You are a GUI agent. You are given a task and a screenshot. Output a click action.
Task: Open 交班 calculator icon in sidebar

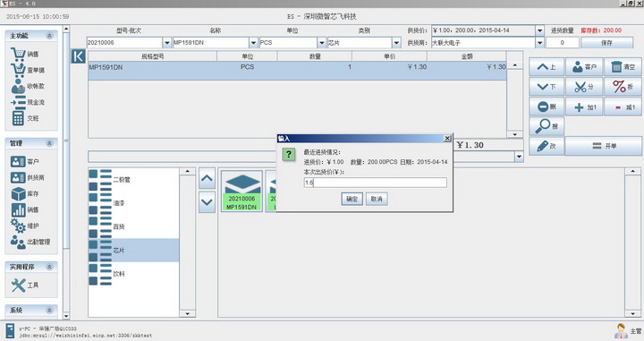[25, 118]
